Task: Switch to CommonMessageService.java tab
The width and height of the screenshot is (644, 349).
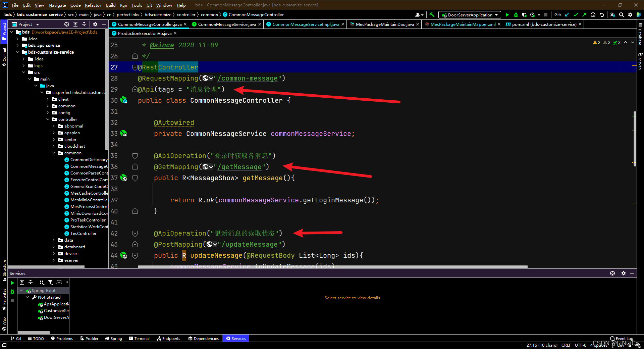Action: click(227, 24)
